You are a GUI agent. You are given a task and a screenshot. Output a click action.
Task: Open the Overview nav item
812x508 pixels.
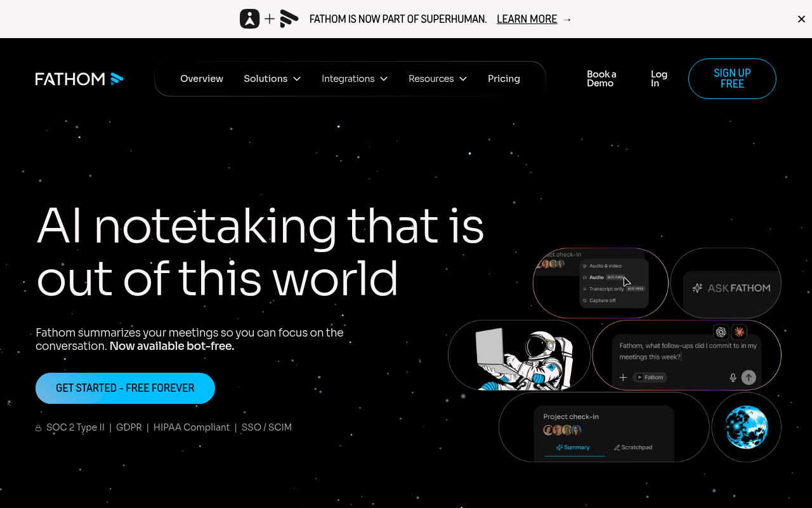coord(202,79)
